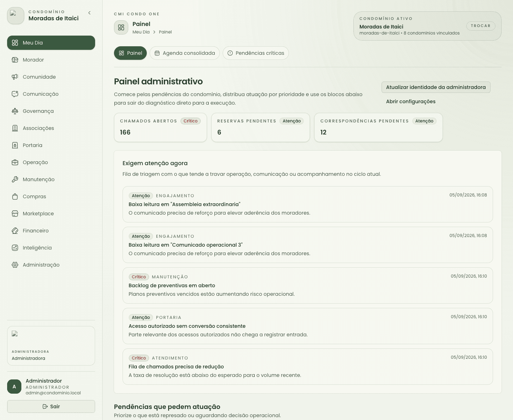Click the Marketplace storefront icon
513x420 pixels.
pos(15,214)
